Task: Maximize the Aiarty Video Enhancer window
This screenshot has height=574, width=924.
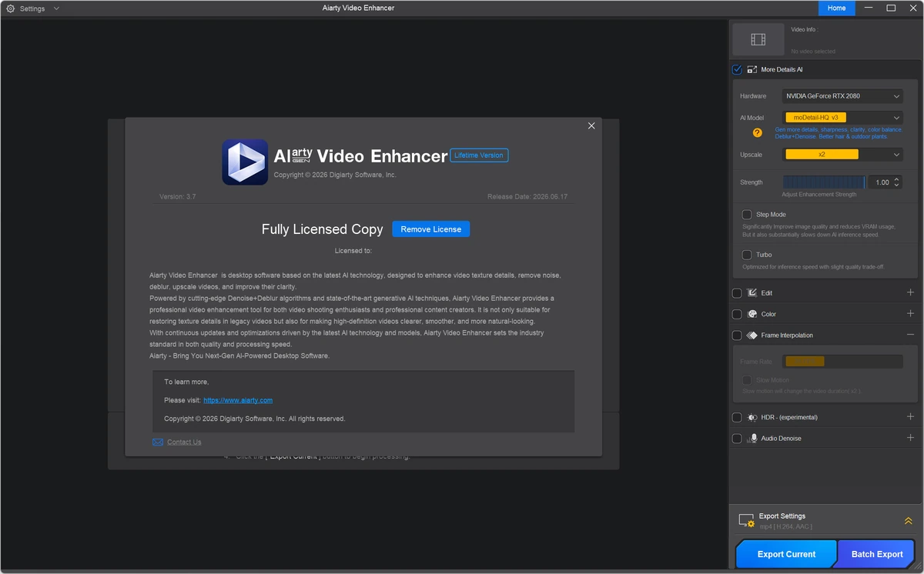Action: pos(891,8)
